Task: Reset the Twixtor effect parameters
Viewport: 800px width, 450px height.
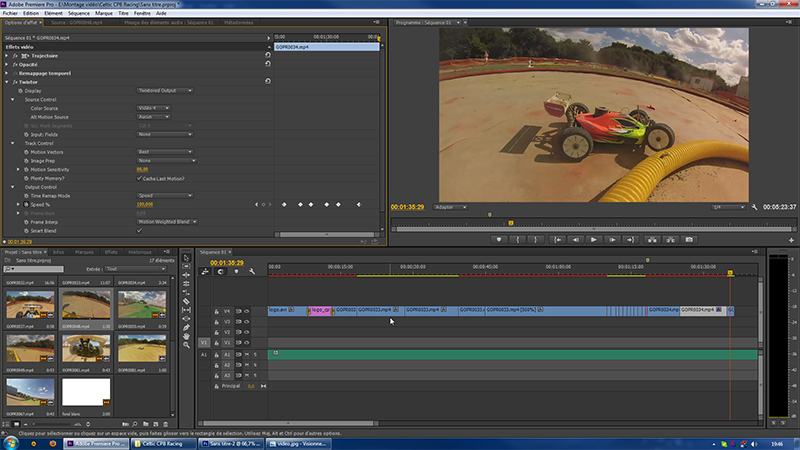Action: (268, 82)
